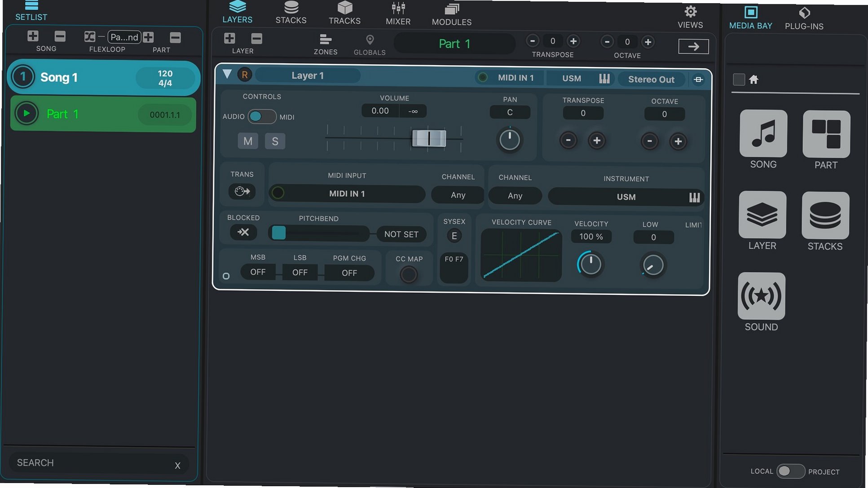Click the Blocked filter icon
The width and height of the screenshot is (868, 488).
tap(243, 232)
